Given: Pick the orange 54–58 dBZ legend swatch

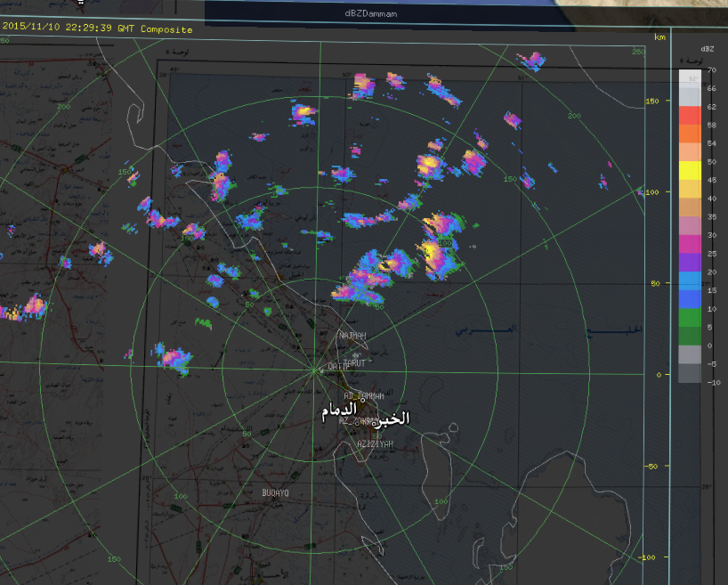Looking at the screenshot, I should (690, 134).
